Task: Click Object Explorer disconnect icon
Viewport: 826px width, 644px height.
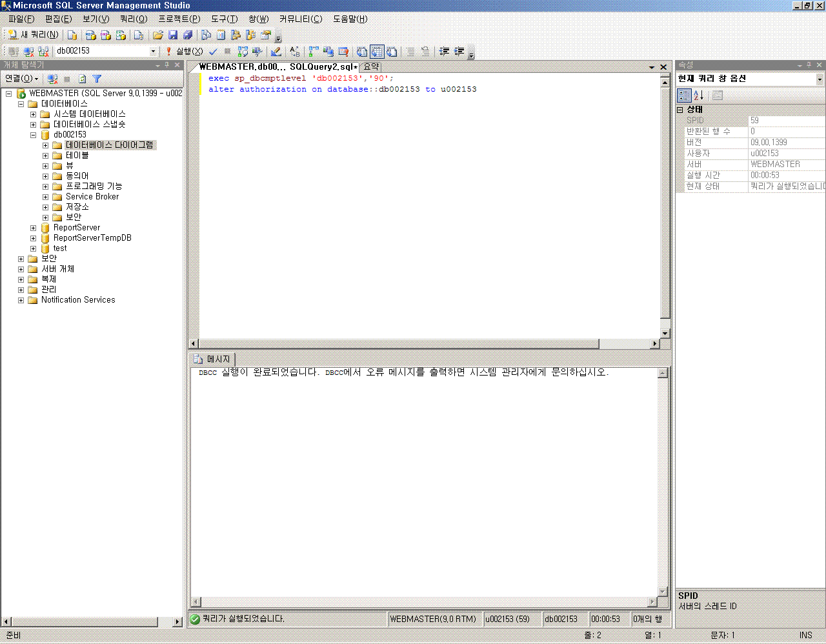Action: pyautogui.click(x=53, y=79)
